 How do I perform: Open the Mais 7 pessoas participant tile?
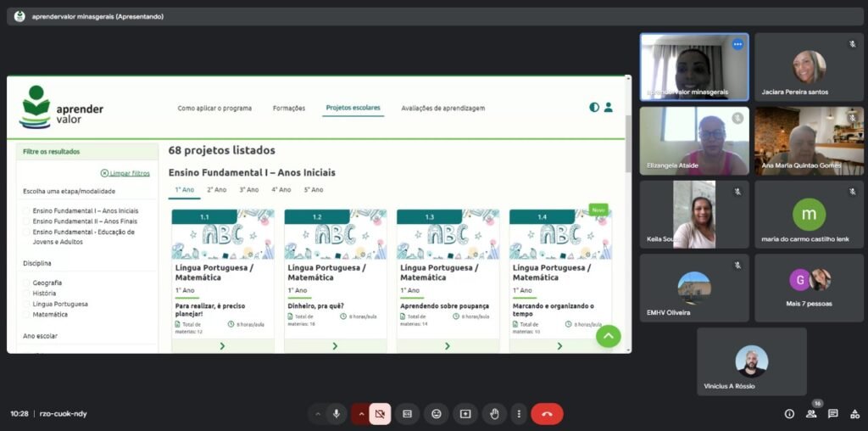click(x=809, y=288)
